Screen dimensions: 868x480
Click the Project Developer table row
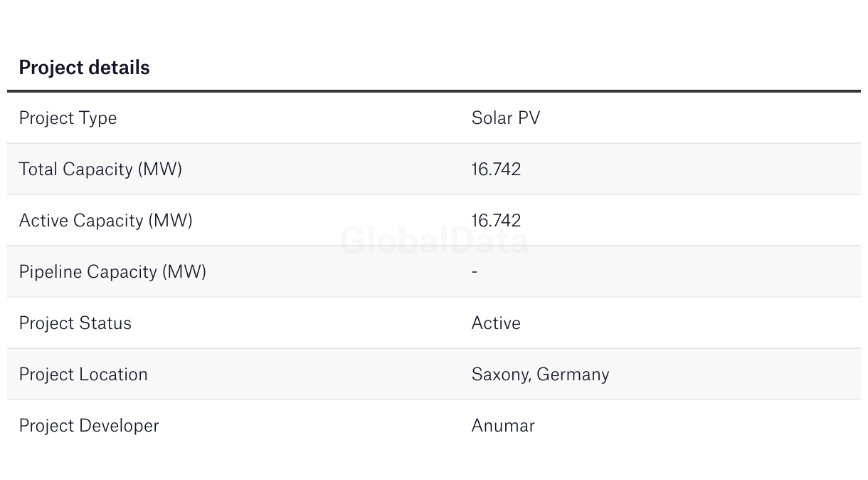pos(434,425)
